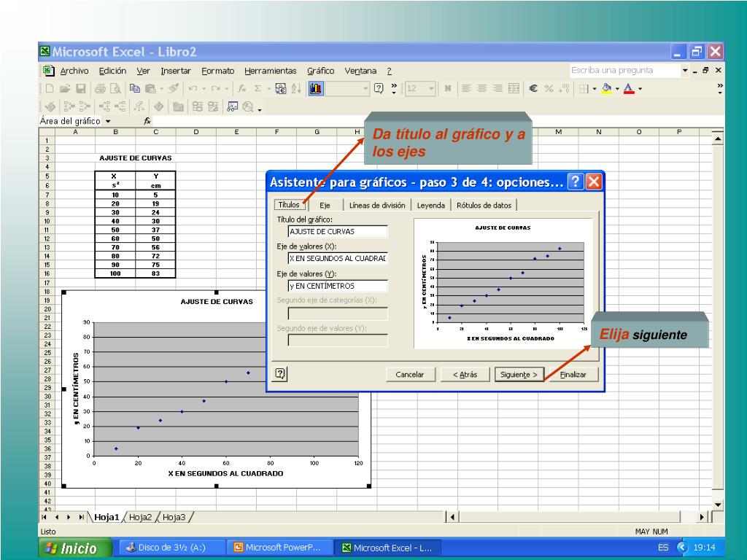The width and height of the screenshot is (747, 560).
Task: Click the Escriba una pregunta help box
Action: (625, 71)
